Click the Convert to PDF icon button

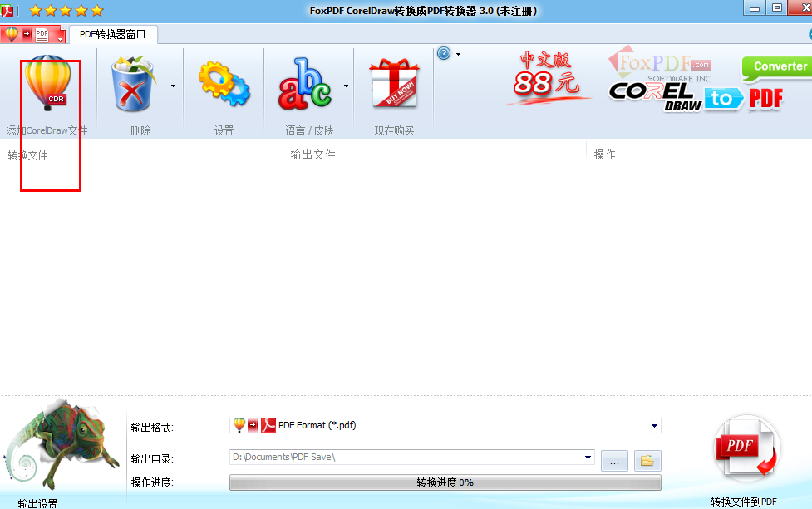[746, 449]
